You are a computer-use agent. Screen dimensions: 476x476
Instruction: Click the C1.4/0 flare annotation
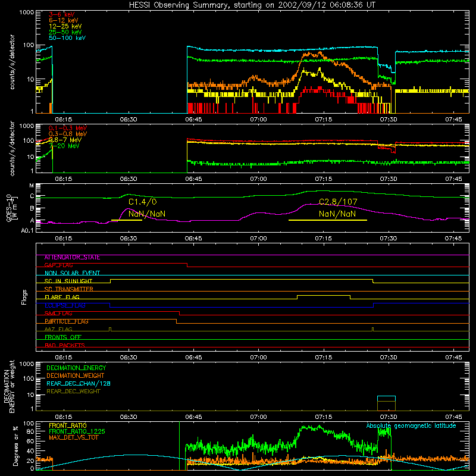pos(142,202)
